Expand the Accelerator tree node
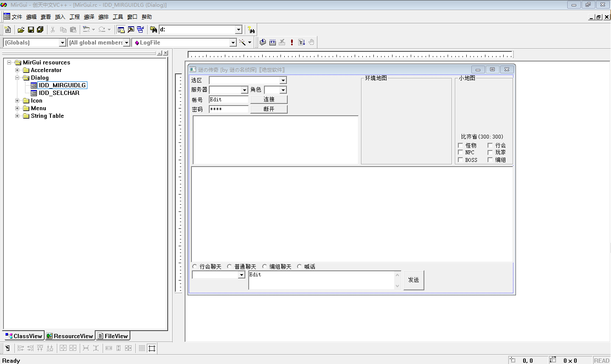This screenshot has width=611, height=364. pos(17,70)
